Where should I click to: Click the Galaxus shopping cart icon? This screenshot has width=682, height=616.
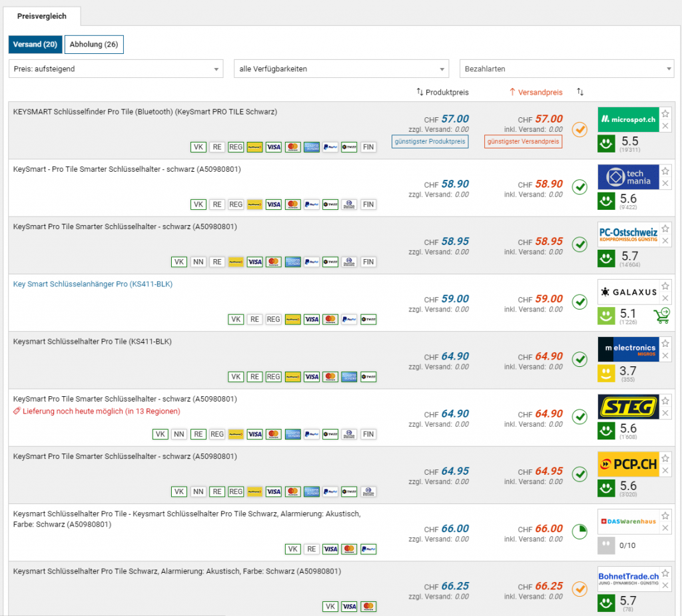tap(661, 316)
